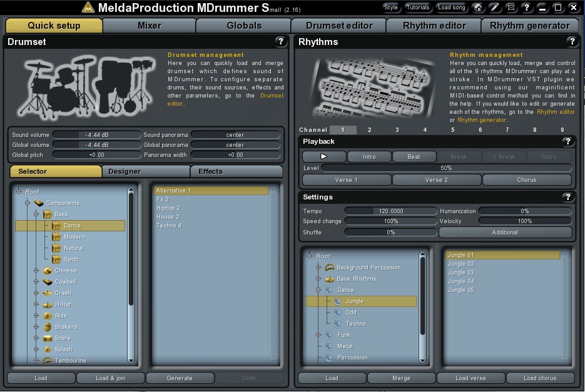Click the Tambourine instrument icon

48,361
